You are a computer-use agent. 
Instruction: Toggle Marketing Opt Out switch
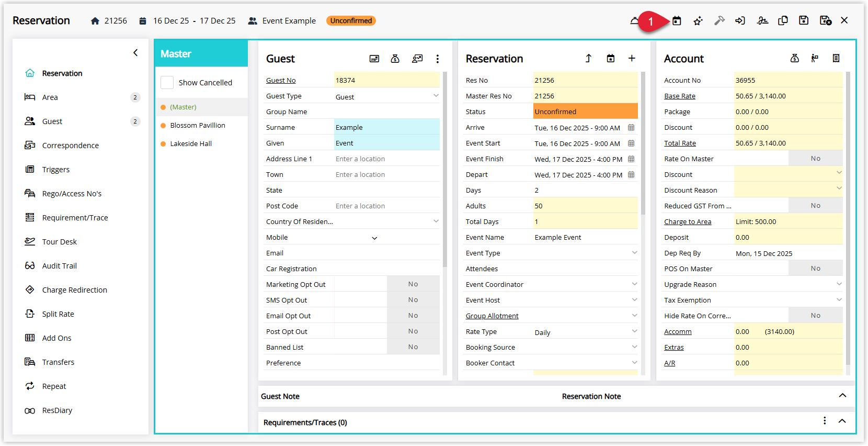click(413, 284)
